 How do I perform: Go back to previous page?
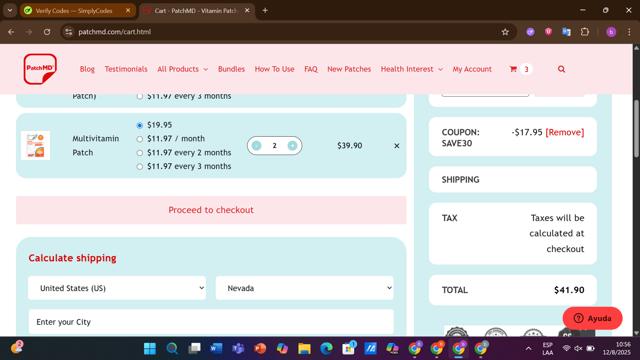(11, 32)
